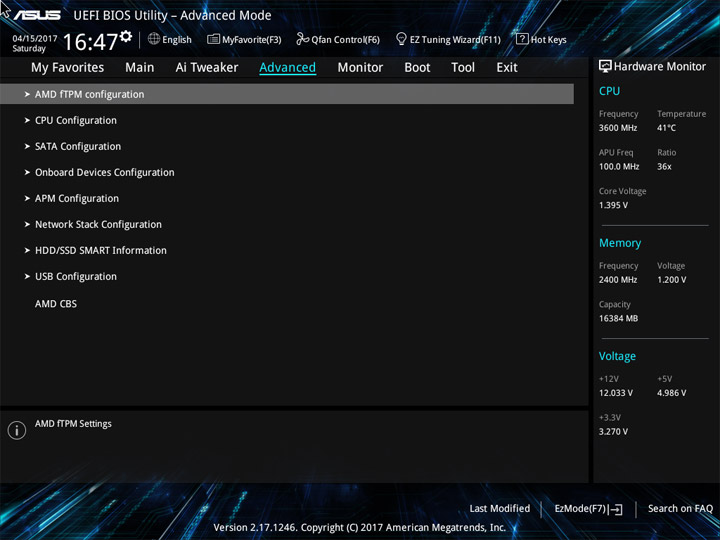This screenshot has height=540, width=720.
Task: Expand AMD fTPM configuration arrow
Action: [27, 94]
